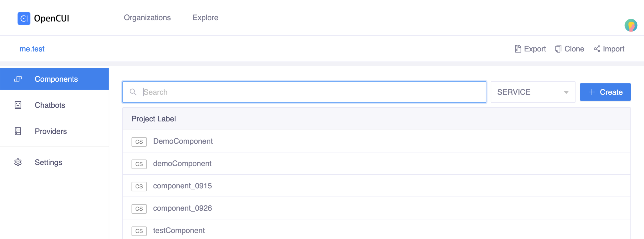Viewport: 644px width, 239px height.
Task: Click the Import share icon
Action: (x=597, y=48)
